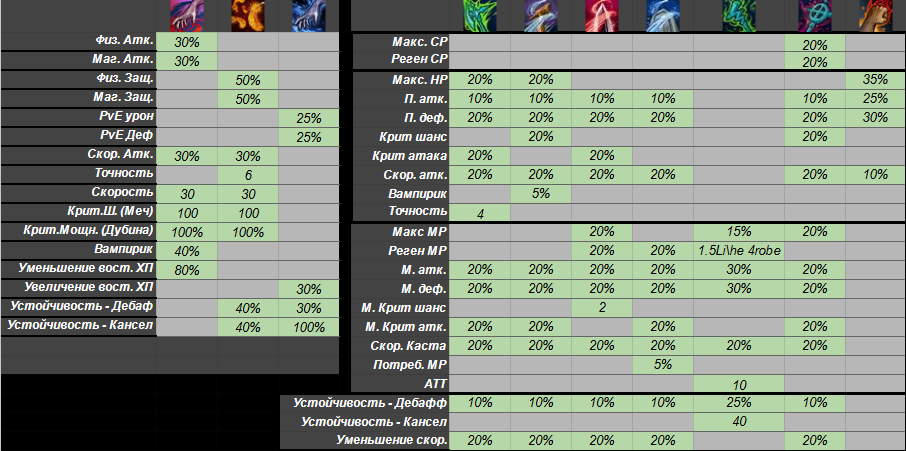Click the purple-red hand skill icon

click(x=186, y=14)
